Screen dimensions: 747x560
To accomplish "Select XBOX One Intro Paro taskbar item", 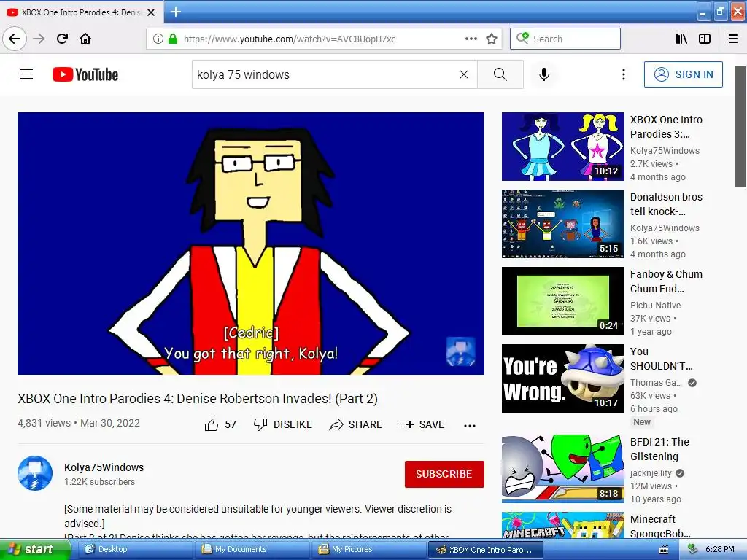I will point(484,550).
